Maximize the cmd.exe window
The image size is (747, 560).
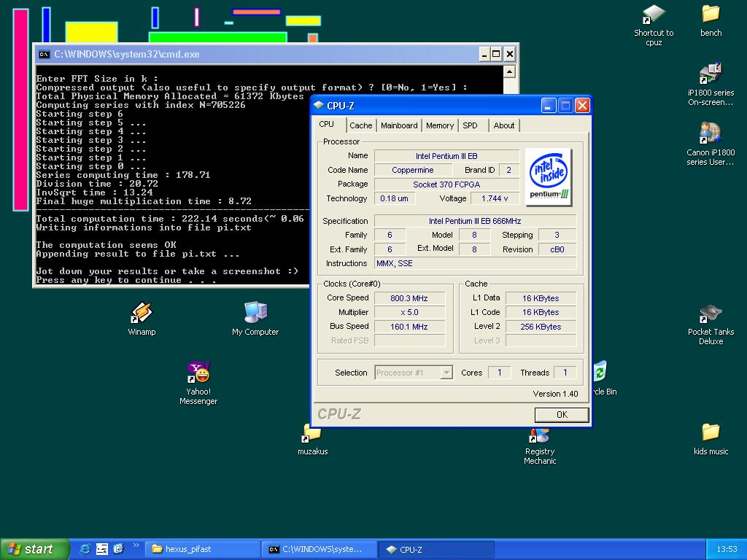point(496,54)
